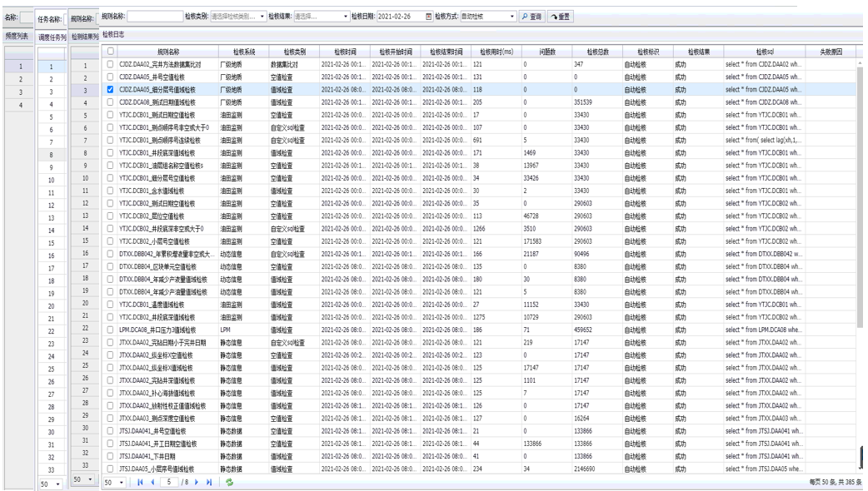The width and height of the screenshot is (868, 491).
Task: Uncheck the CJDZ.DAA05_细分层号值域检核 row checkbox
Action: pyautogui.click(x=110, y=90)
